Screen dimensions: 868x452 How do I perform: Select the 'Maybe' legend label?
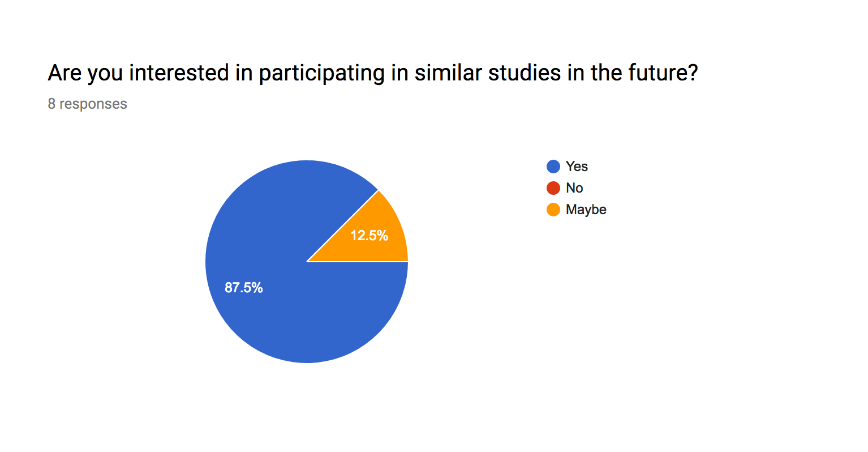coord(586,210)
